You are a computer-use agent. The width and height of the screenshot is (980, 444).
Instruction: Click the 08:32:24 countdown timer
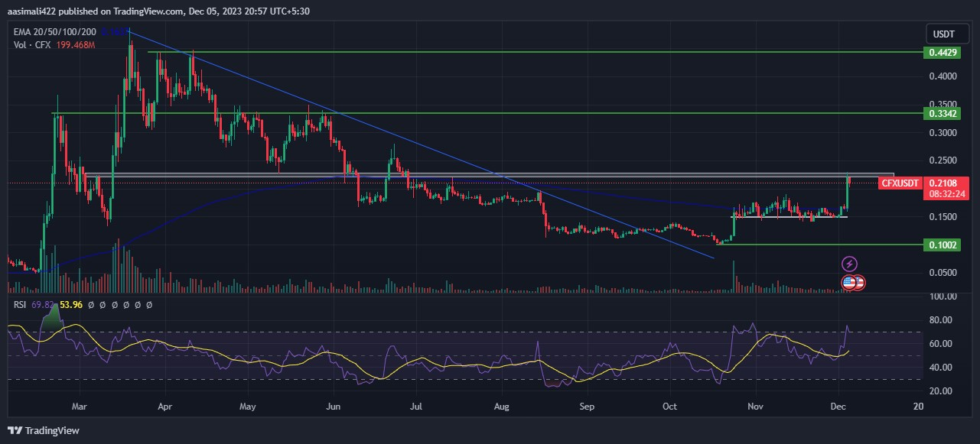pyautogui.click(x=946, y=195)
